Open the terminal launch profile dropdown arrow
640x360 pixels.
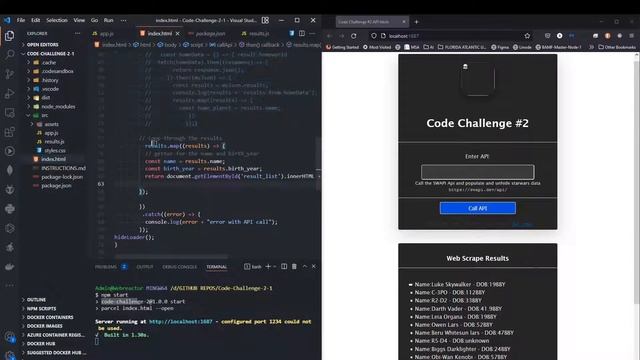(275, 267)
